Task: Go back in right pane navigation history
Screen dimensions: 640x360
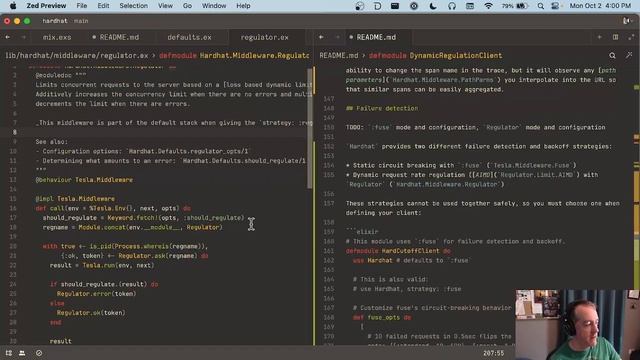Action: (x=321, y=37)
